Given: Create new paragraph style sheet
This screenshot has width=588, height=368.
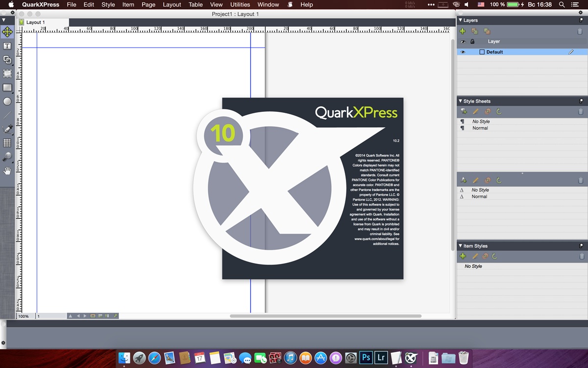Looking at the screenshot, I should pyautogui.click(x=464, y=112).
